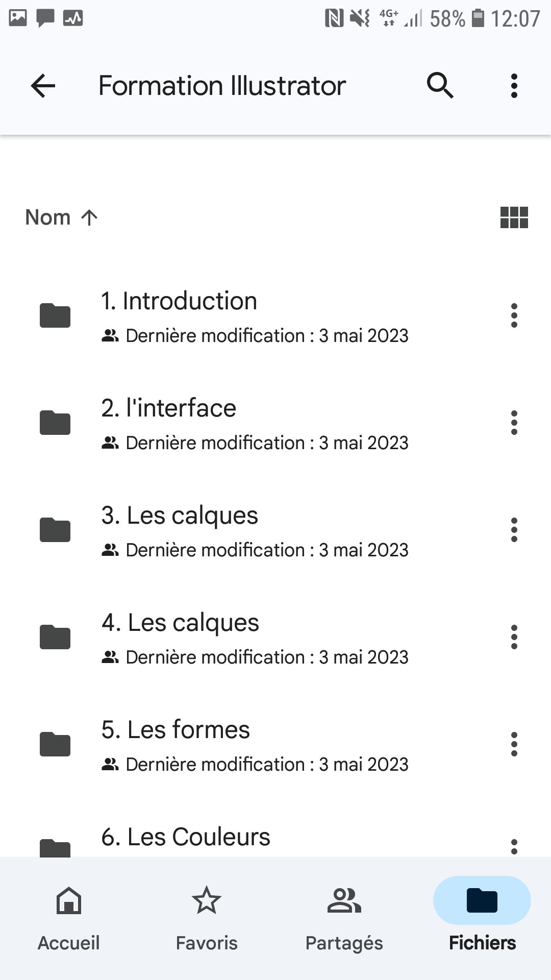551x980 pixels.
Task: Open the 6. Les Couleurs folder
Action: pyautogui.click(x=186, y=837)
